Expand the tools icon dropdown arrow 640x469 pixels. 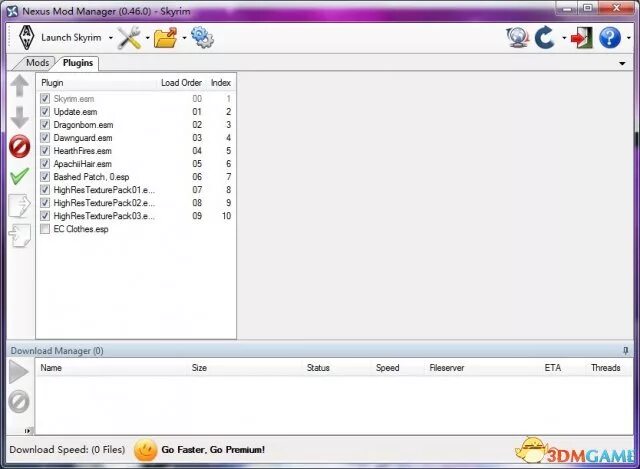(147, 38)
